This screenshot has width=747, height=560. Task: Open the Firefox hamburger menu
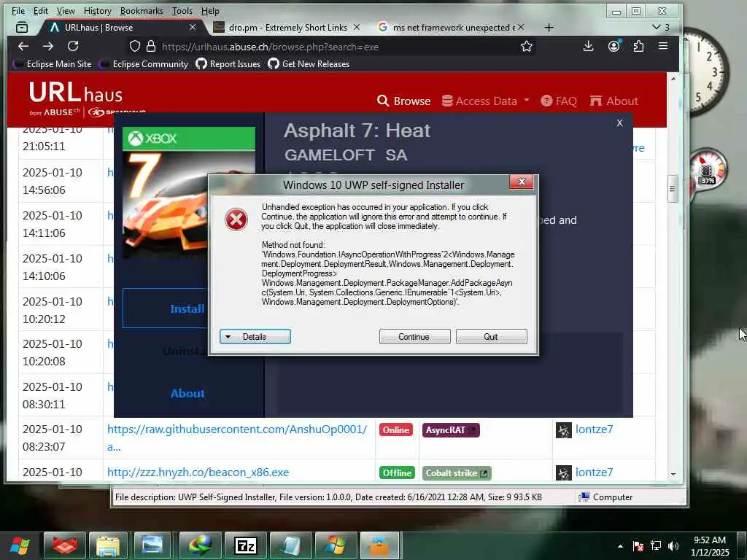(663, 46)
